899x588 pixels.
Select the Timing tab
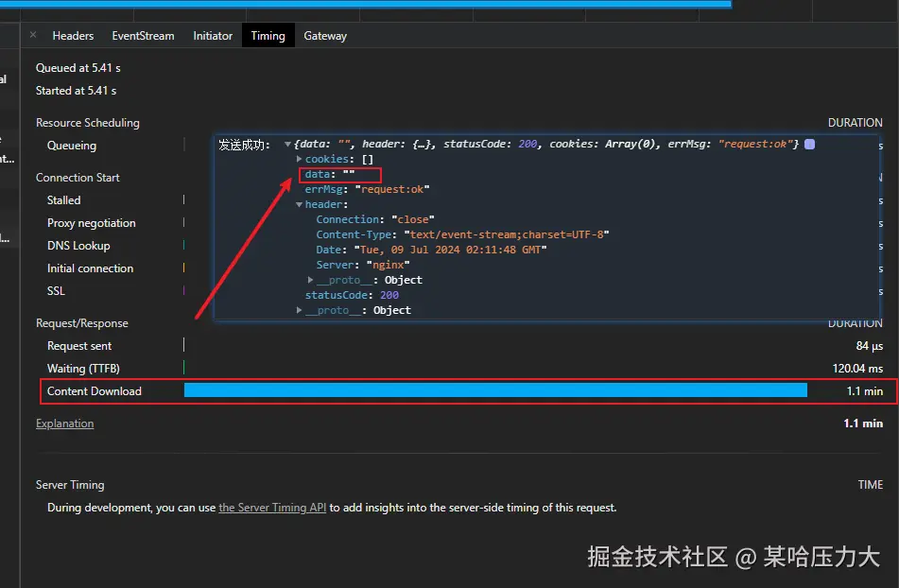(x=268, y=36)
